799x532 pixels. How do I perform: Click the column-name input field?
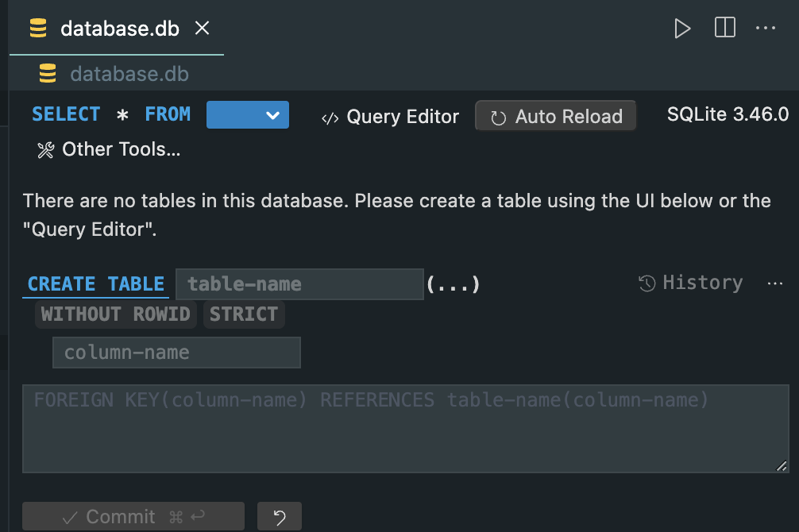coord(176,353)
